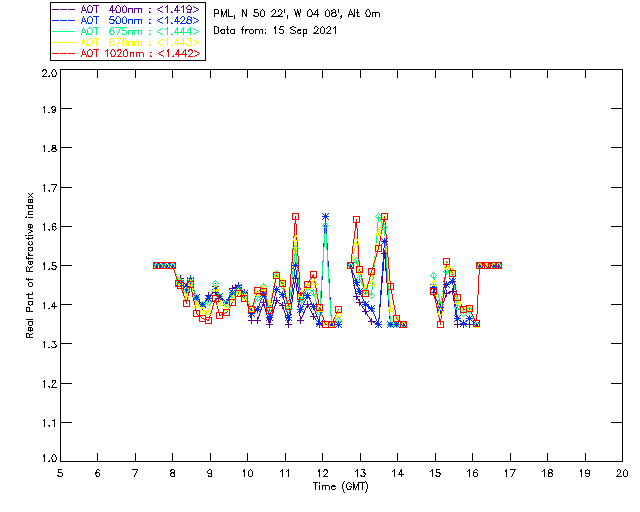
Task: Click the 'Real Part of Refractive index' axis label
Action: click(30, 265)
